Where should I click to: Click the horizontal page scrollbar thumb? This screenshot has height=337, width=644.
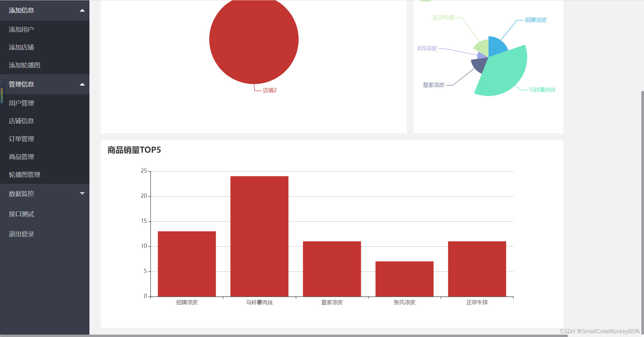[284, 336]
